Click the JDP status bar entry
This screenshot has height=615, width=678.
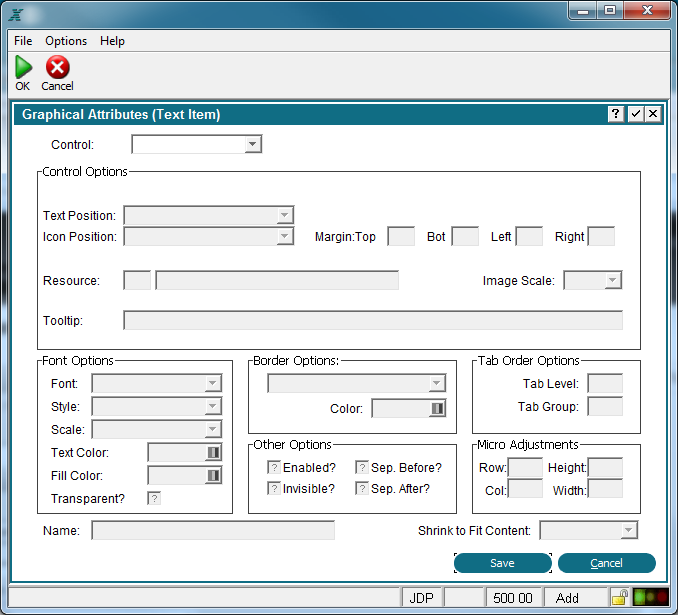[x=422, y=598]
